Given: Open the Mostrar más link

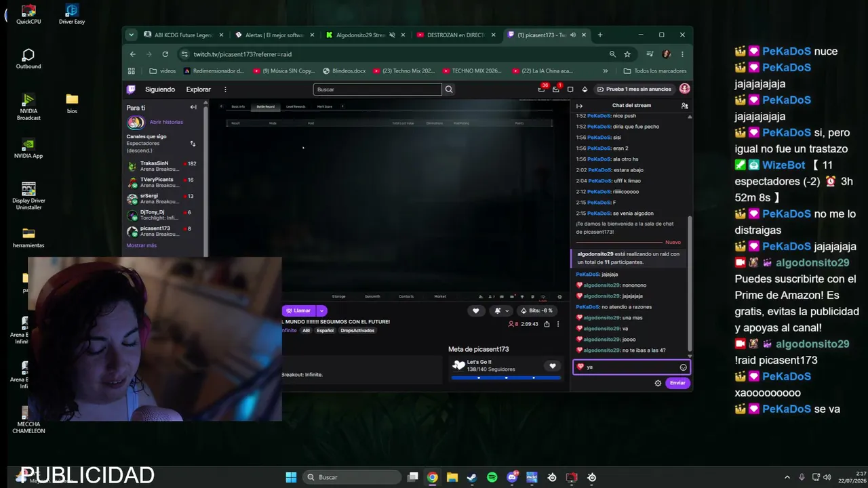Looking at the screenshot, I should tap(142, 245).
